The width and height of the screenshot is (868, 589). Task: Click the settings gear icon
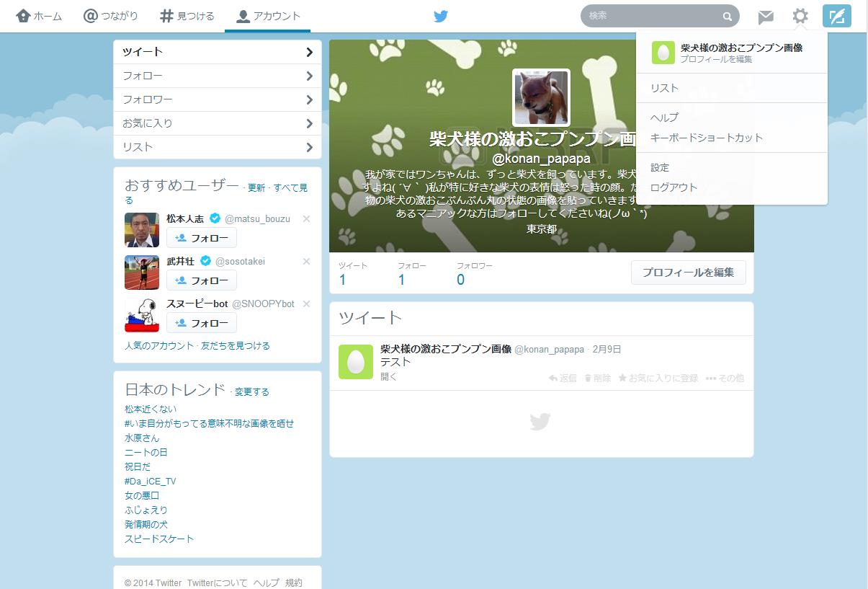[x=800, y=16]
